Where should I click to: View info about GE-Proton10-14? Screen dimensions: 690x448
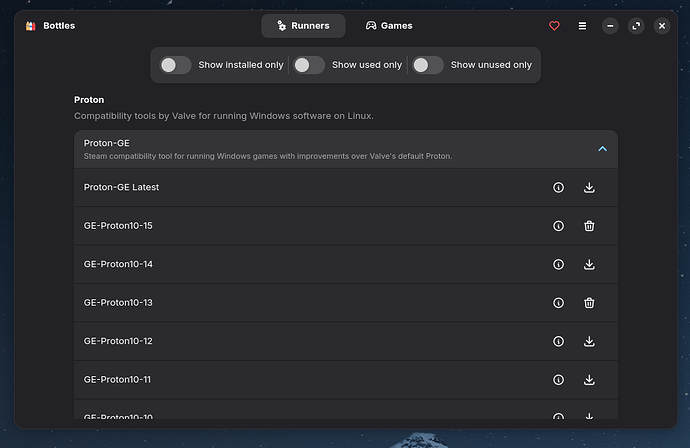click(x=558, y=264)
